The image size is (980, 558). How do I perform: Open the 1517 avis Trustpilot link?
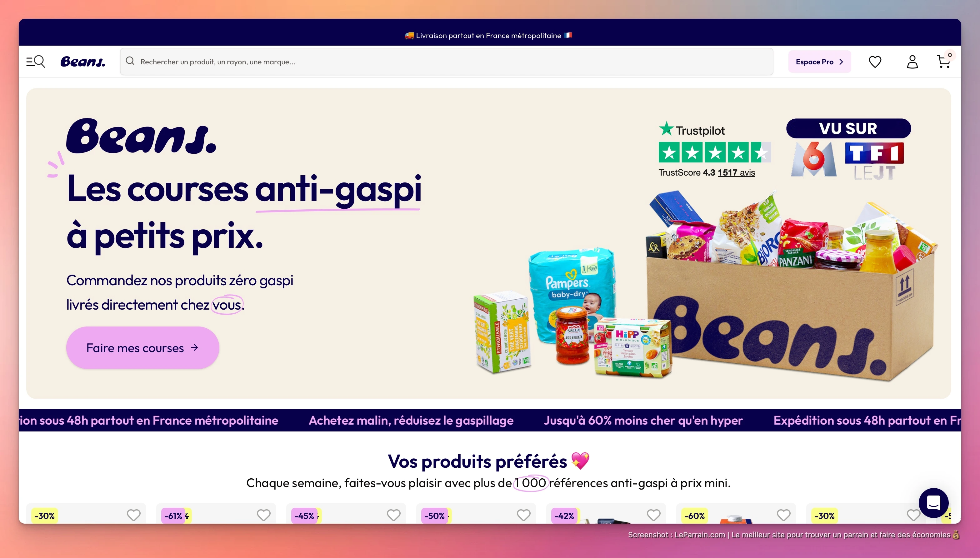coord(736,172)
